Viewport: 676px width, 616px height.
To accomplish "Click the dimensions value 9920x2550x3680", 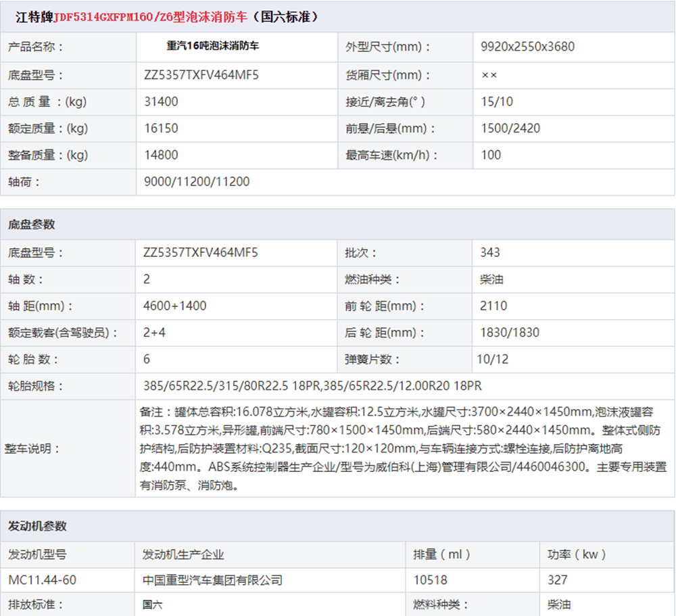I will click(x=527, y=47).
